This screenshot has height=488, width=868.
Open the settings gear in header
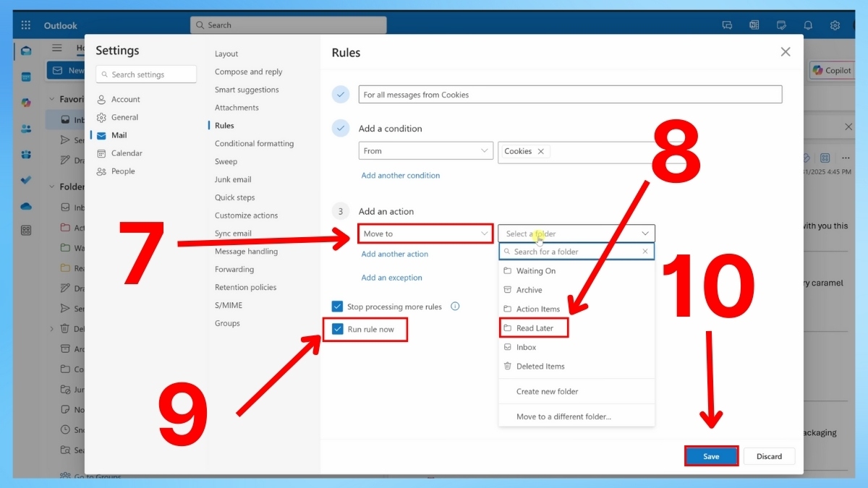[835, 25]
